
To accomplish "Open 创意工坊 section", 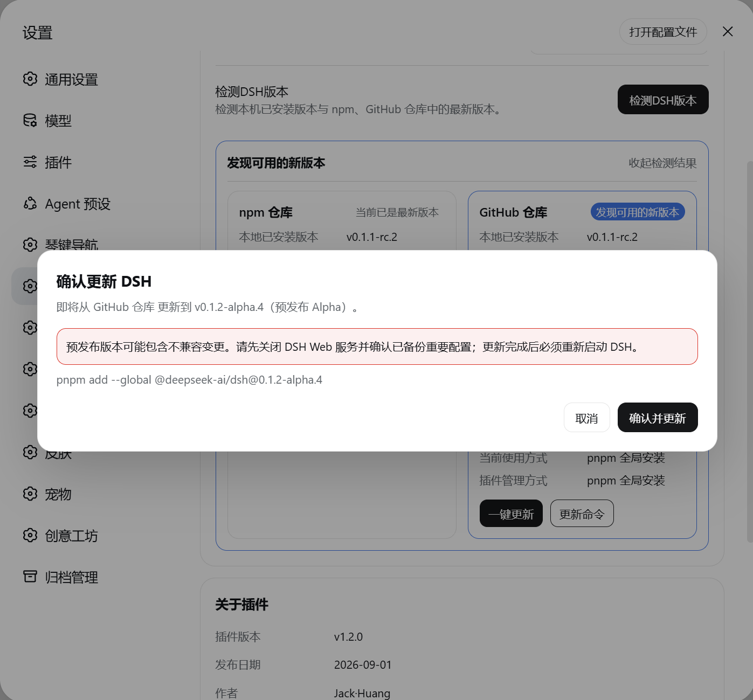I will pos(71,536).
